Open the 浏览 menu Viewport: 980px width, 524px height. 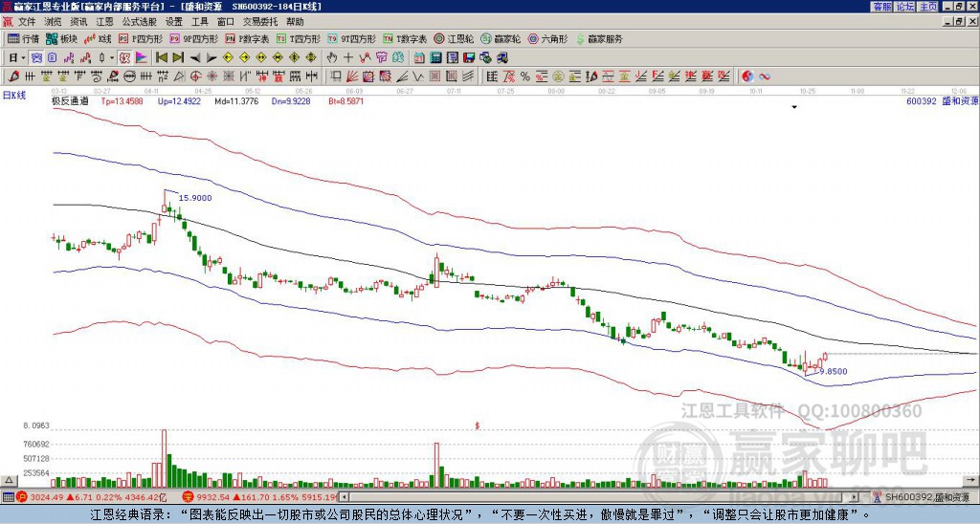pyautogui.click(x=54, y=22)
